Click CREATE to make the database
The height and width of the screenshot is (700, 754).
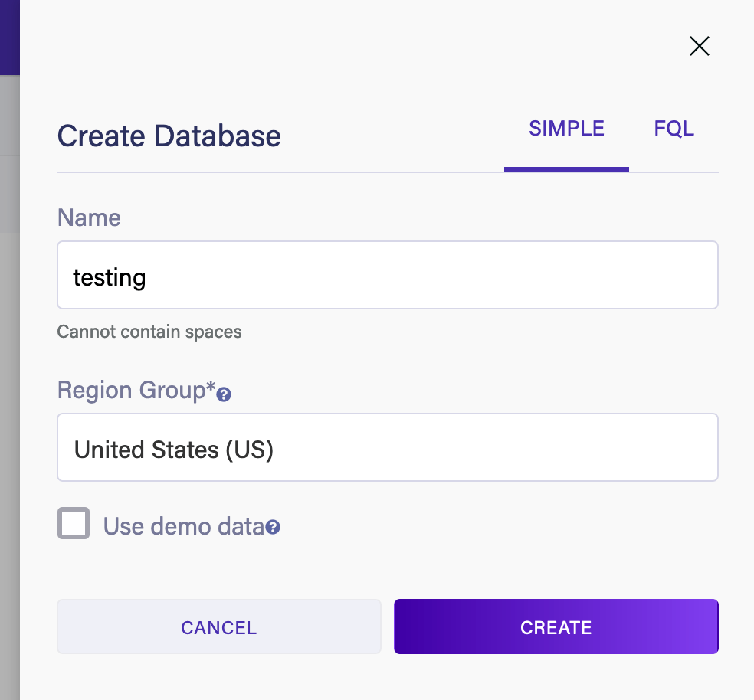(x=556, y=627)
